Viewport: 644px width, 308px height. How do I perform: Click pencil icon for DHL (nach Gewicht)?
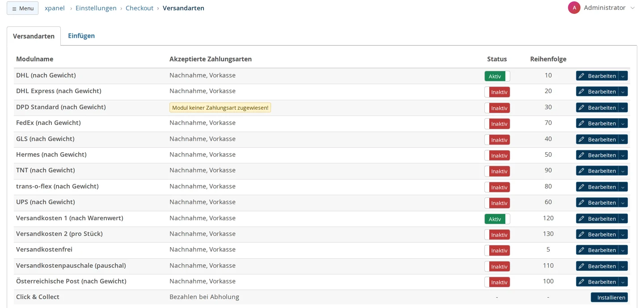point(581,76)
